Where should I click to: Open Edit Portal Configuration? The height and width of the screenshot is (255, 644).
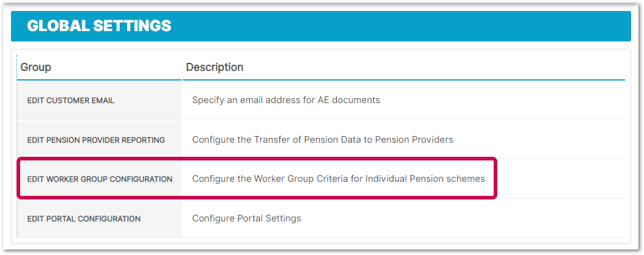pyautogui.click(x=84, y=218)
